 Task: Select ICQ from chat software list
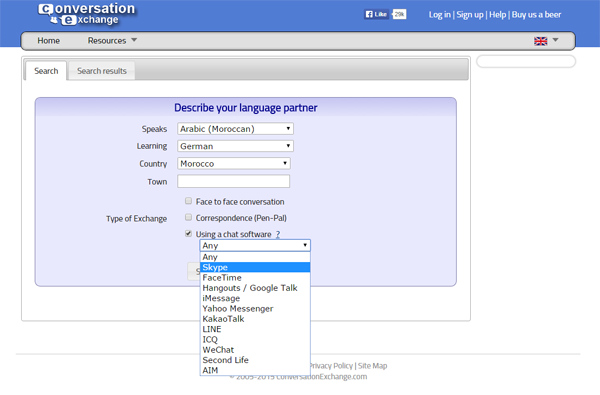255,340
